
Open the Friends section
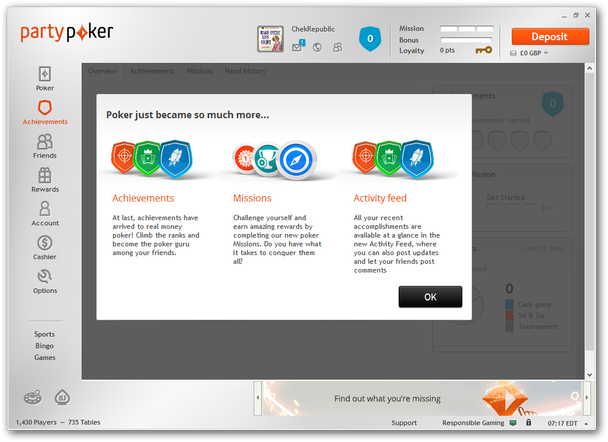click(45, 146)
